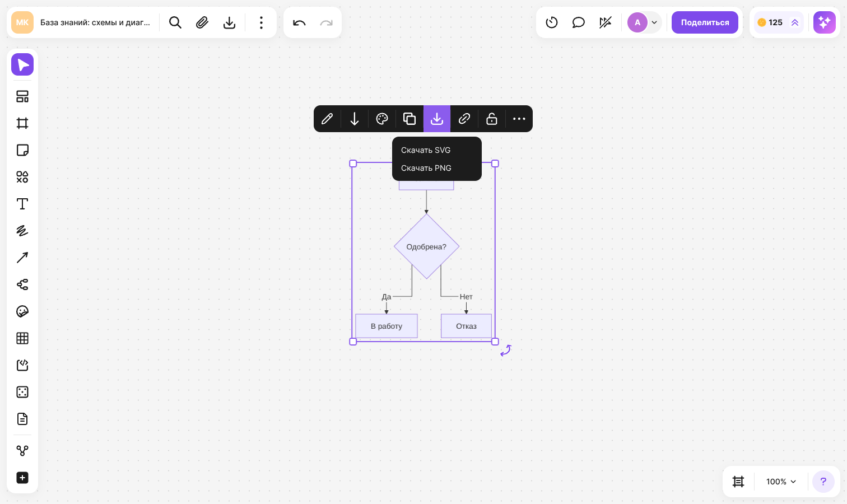Export the board using top download icon
Image resolution: width=847 pixels, height=504 pixels.
229,22
